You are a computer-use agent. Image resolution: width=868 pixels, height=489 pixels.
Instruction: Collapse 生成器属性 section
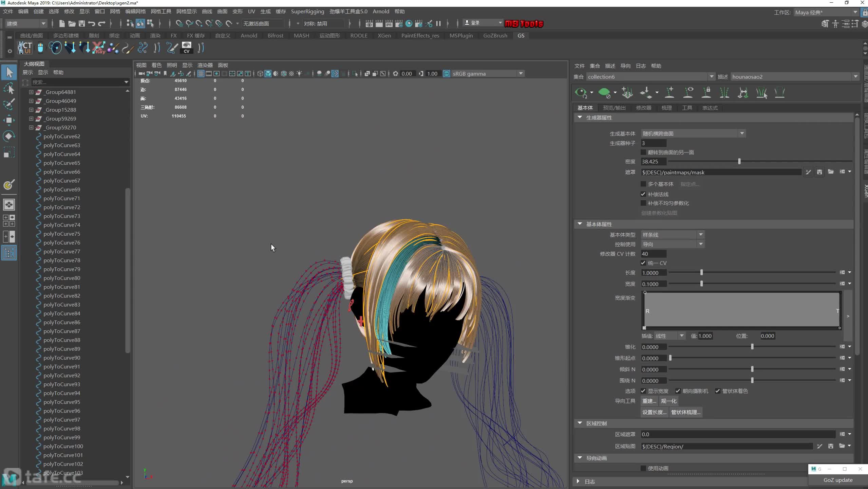(580, 117)
